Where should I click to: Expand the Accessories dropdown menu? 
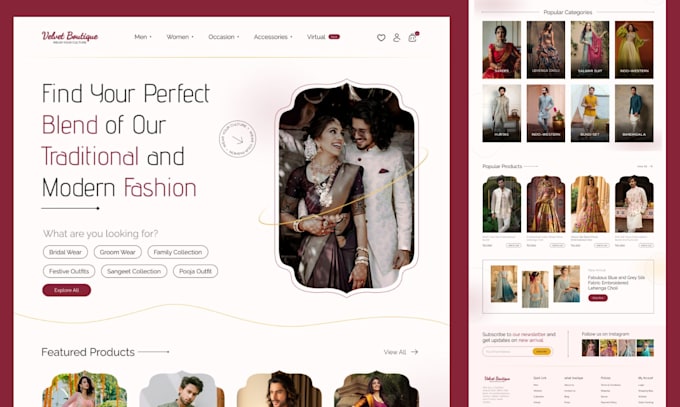click(273, 37)
